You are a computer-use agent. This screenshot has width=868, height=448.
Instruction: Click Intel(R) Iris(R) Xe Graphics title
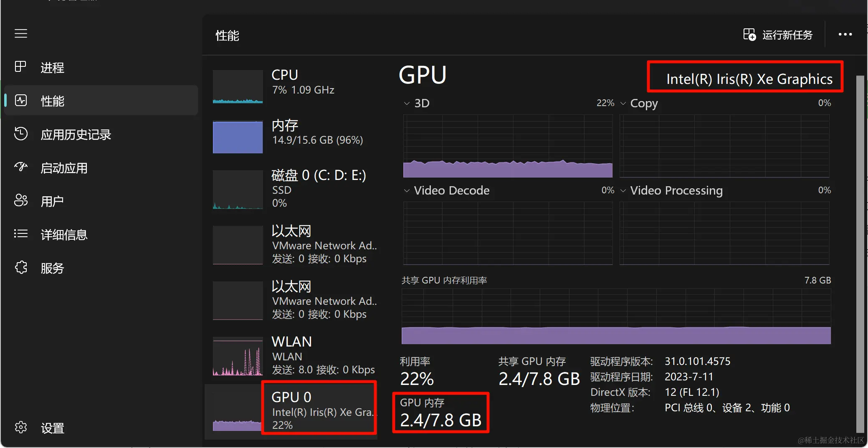point(749,79)
